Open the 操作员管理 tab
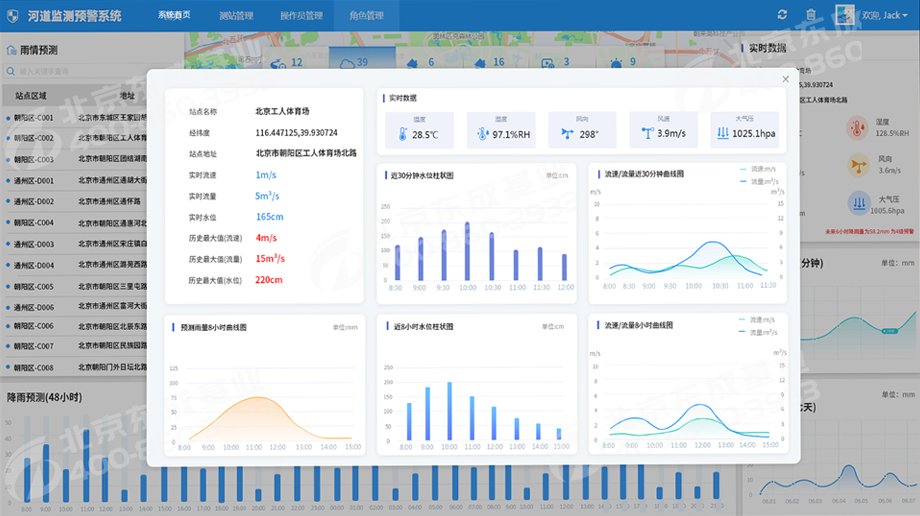Image resolution: width=920 pixels, height=516 pixels. 301,16
